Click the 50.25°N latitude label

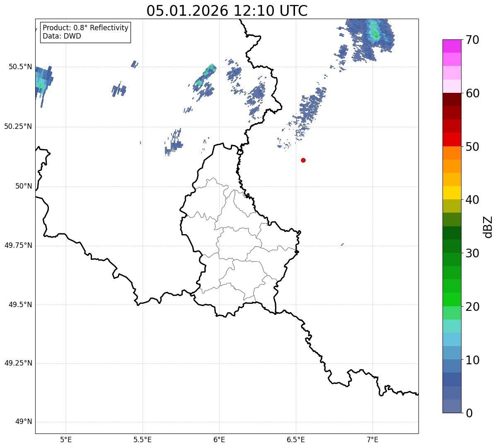pos(18,126)
